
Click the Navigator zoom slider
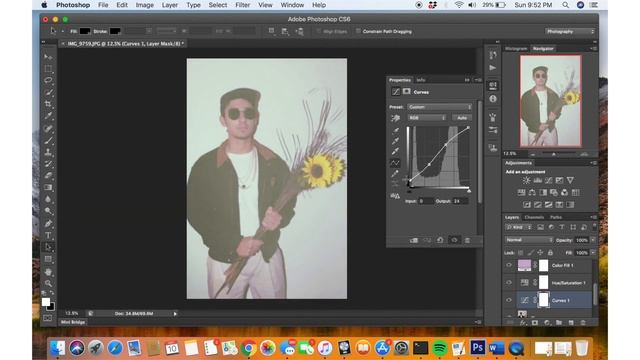[x=554, y=154]
